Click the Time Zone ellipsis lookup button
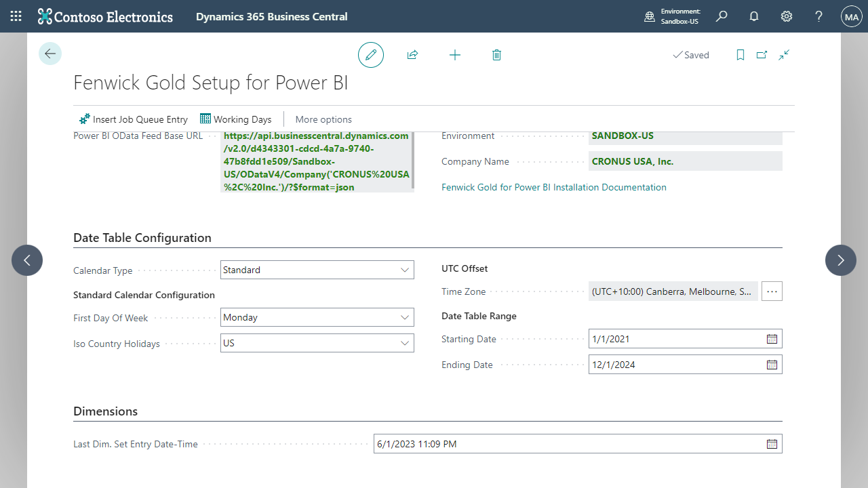The height and width of the screenshot is (488, 868). tap(772, 291)
